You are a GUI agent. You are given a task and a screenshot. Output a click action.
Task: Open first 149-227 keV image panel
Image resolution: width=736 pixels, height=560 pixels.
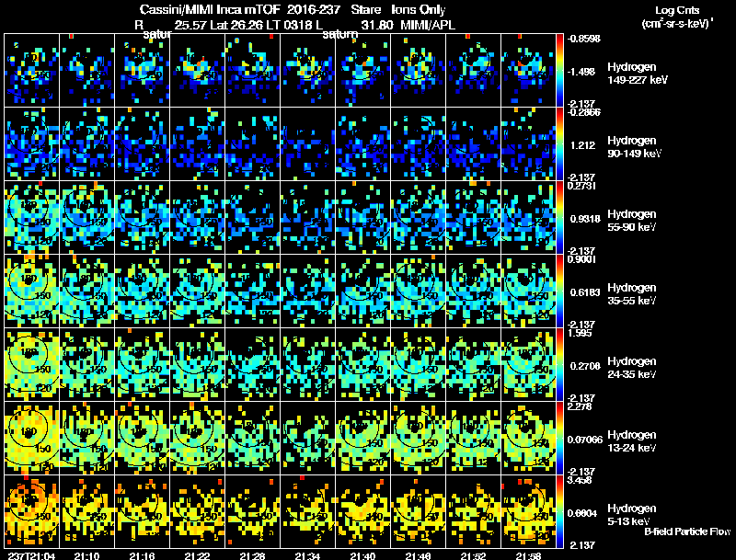(32, 70)
